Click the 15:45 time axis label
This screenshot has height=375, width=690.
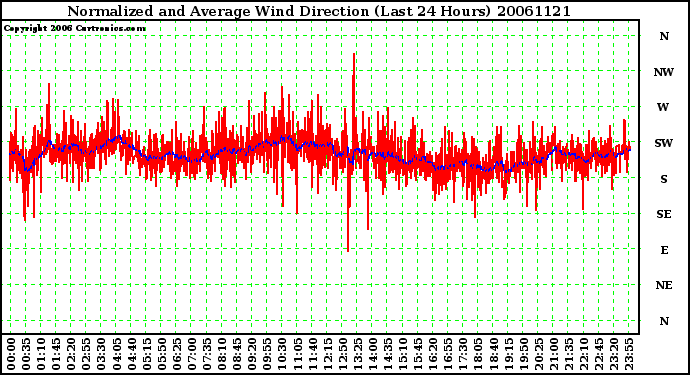point(418,354)
